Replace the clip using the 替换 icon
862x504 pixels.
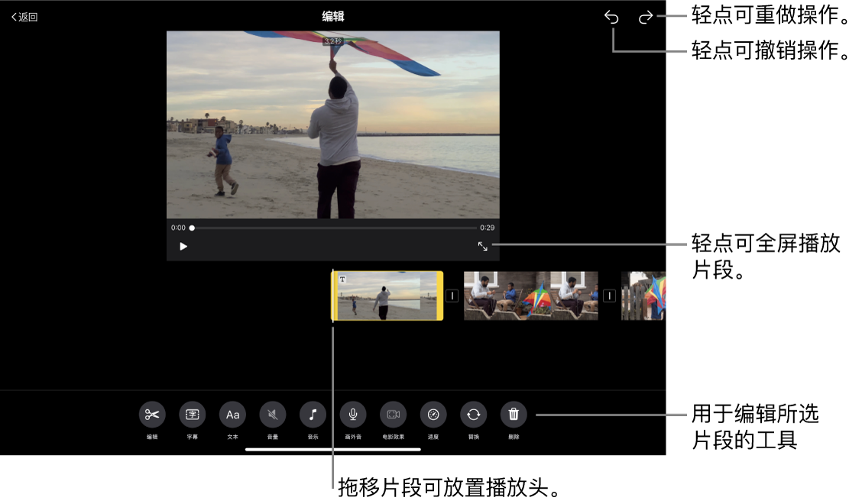[473, 415]
